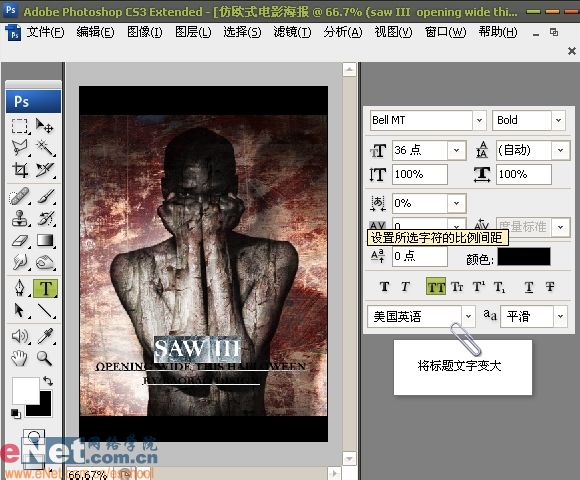Select the Hand tool

(x=20, y=358)
